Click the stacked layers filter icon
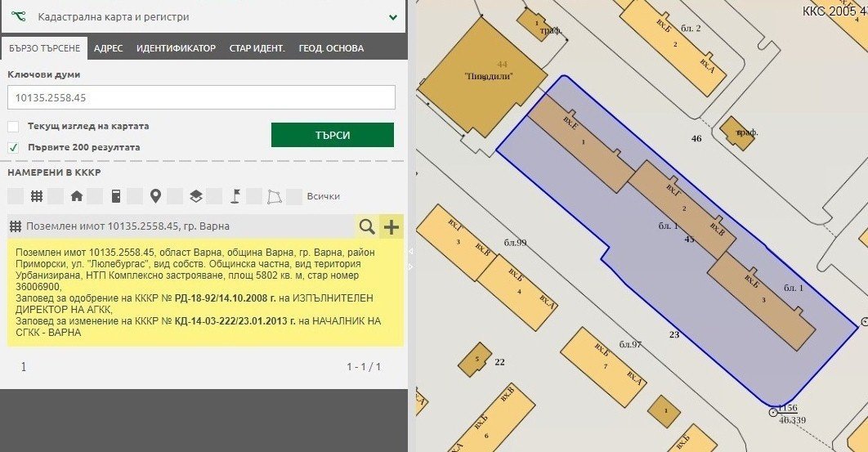Image resolution: width=868 pixels, height=452 pixels. (195, 196)
